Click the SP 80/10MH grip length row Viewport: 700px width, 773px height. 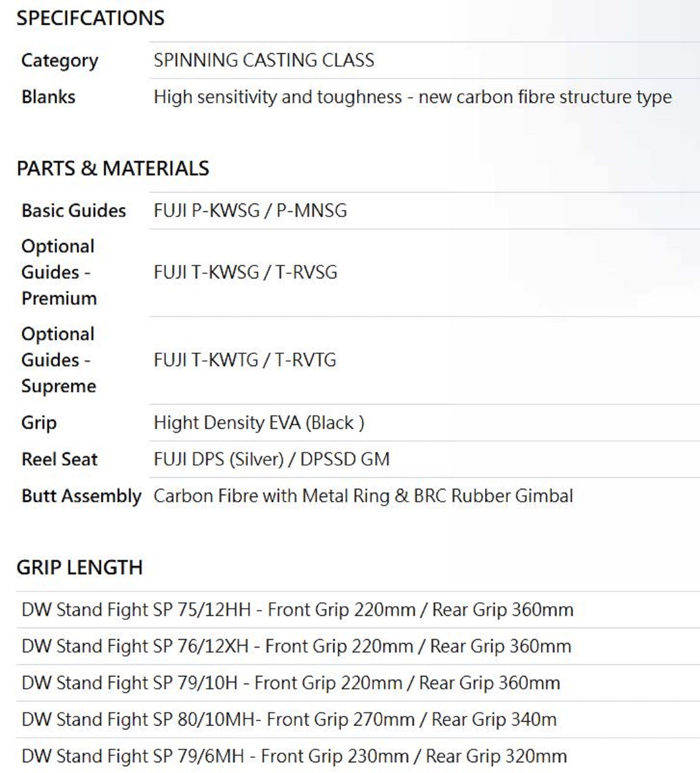click(x=289, y=720)
